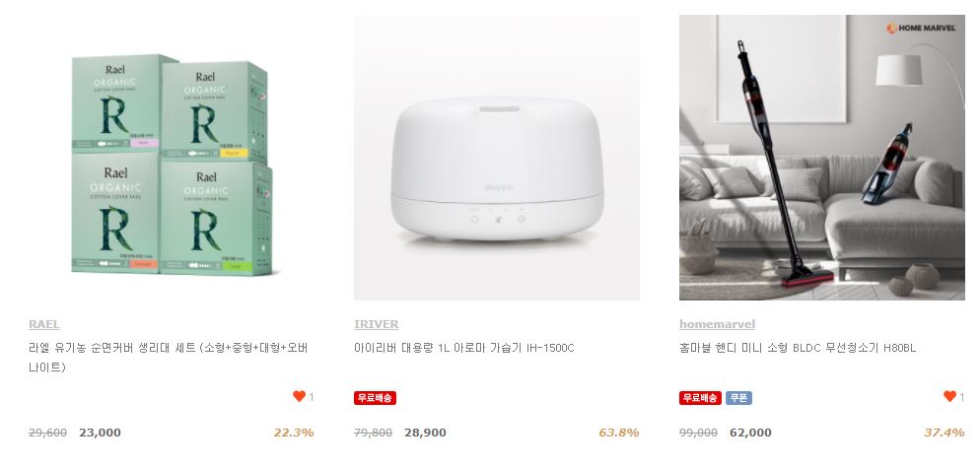Open the 홈마블 핸디 미니 무선청소기 H80BL title
The height and width of the screenshot is (468, 980).
(x=798, y=348)
